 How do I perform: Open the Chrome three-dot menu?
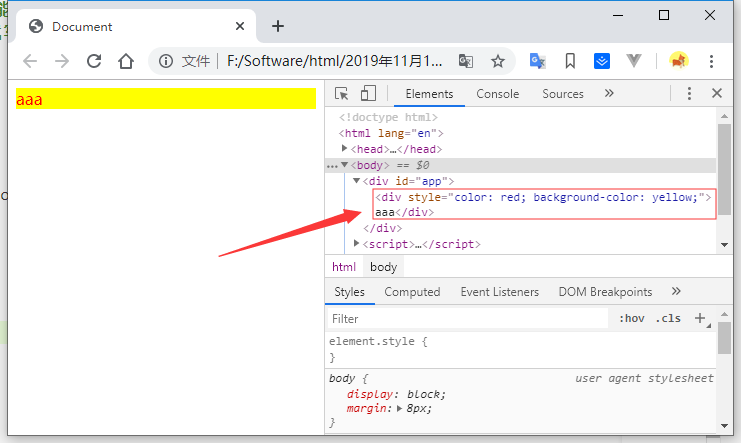711,61
